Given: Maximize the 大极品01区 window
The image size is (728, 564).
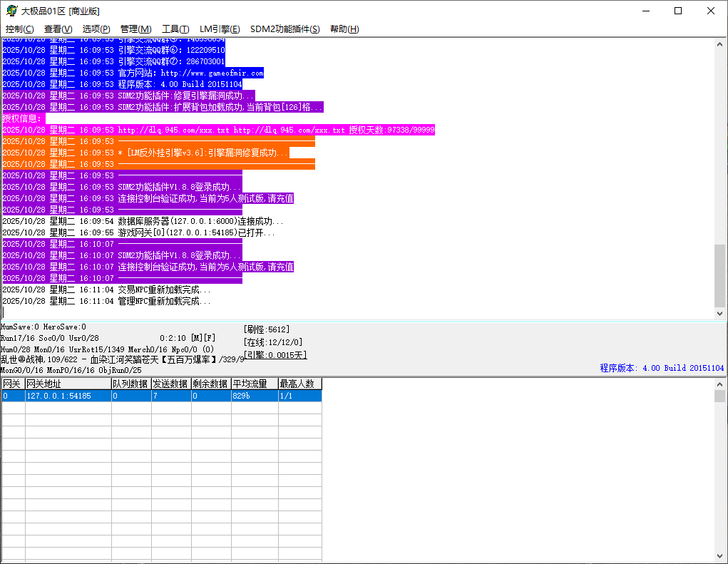Looking at the screenshot, I should click(x=678, y=11).
